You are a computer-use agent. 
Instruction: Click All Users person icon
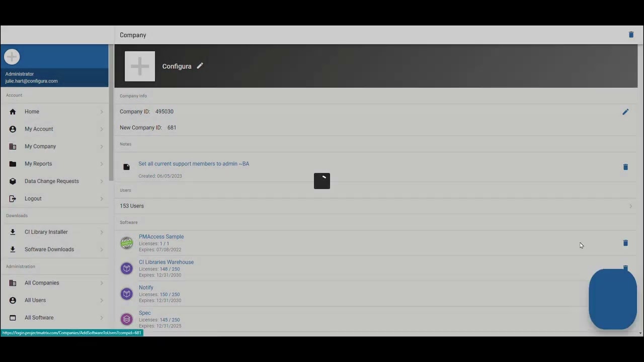click(x=13, y=300)
